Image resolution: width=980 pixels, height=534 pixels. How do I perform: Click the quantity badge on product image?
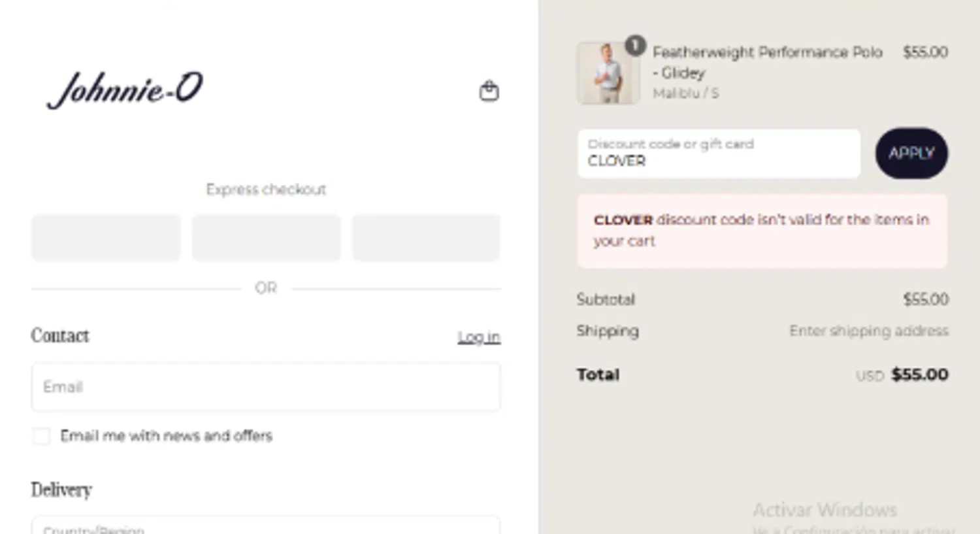(x=635, y=45)
